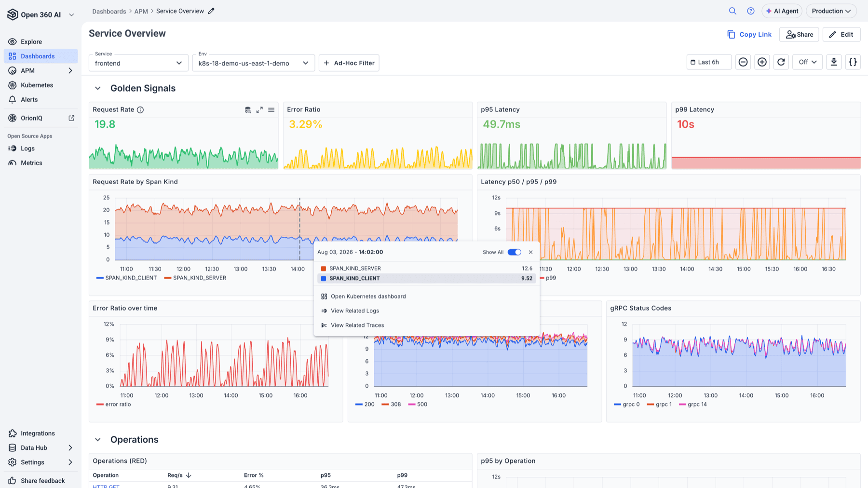Open the Production environment dropdown
Viewport: 868px width, 488px height.
click(x=831, y=11)
